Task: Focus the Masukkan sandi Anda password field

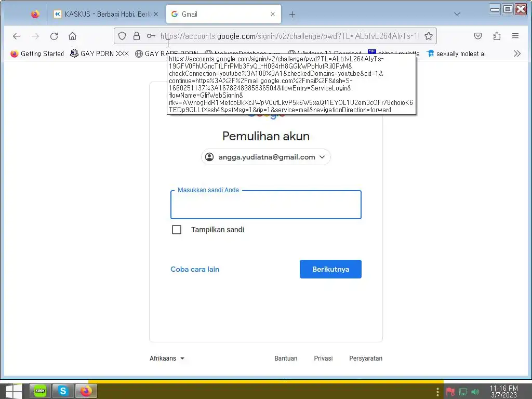Action: [265, 205]
